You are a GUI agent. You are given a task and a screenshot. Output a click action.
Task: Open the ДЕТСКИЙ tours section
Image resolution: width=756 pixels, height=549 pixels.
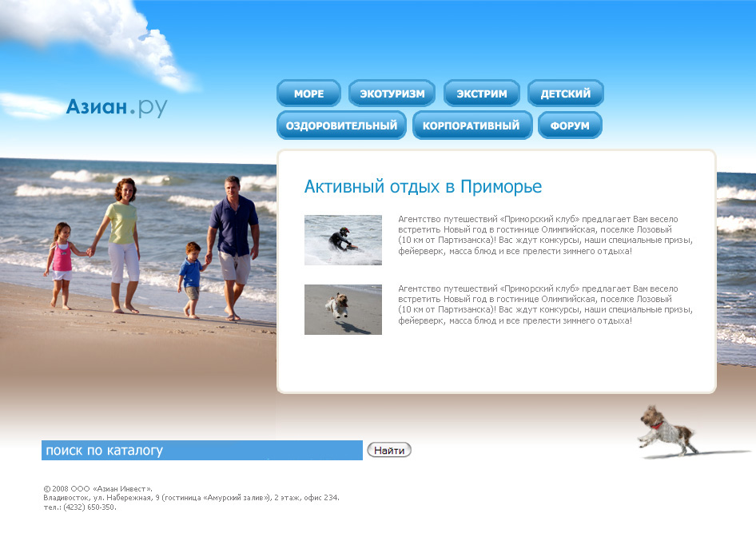566,93
